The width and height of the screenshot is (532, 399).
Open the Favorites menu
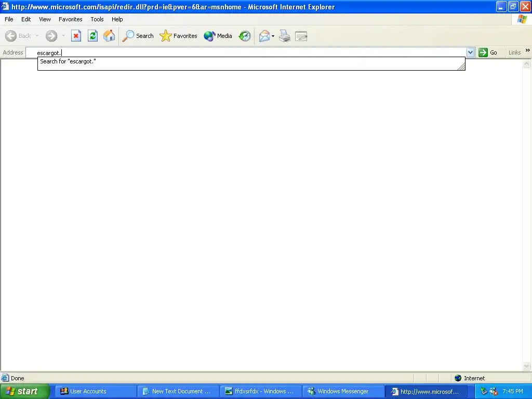70,19
